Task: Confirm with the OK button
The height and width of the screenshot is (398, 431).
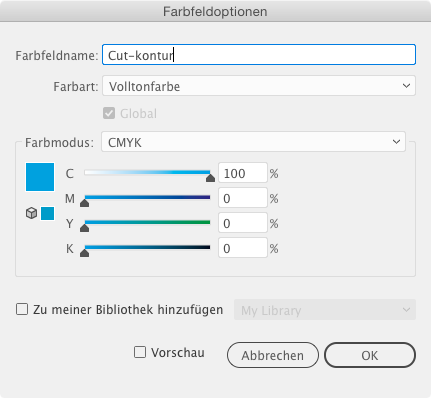Action: 370,355
